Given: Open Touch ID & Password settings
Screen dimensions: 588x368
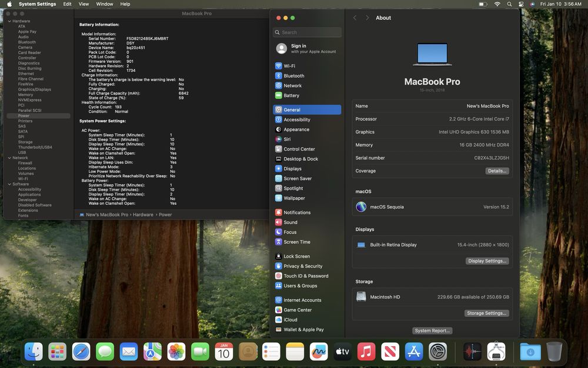Looking at the screenshot, I should pyautogui.click(x=307, y=276).
